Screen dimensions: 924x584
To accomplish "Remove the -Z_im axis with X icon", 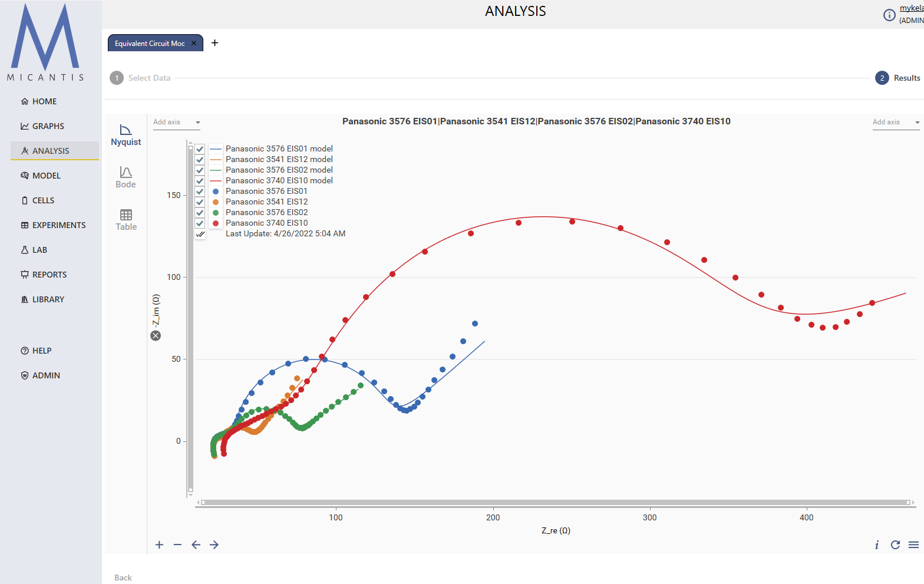I will pos(156,335).
